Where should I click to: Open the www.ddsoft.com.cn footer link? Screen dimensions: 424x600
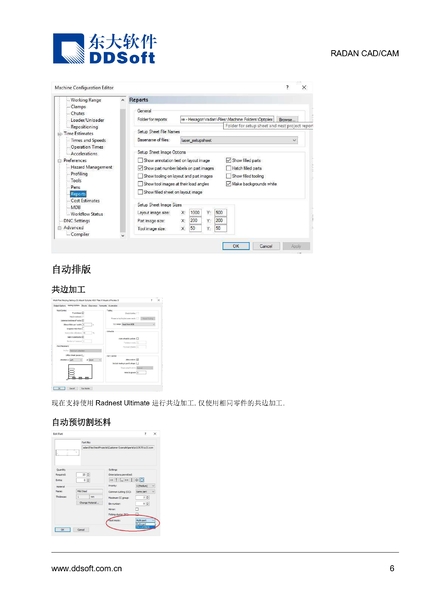coord(86,569)
